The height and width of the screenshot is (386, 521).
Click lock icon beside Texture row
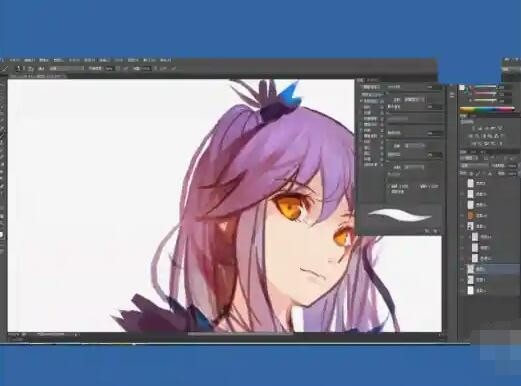click(x=382, y=113)
